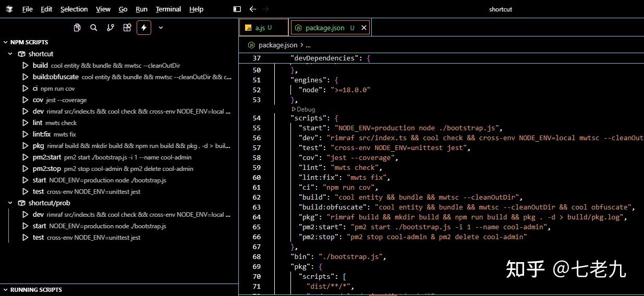The width and height of the screenshot is (644, 296).
Task: Go back with the left arrow
Action: [253, 9]
